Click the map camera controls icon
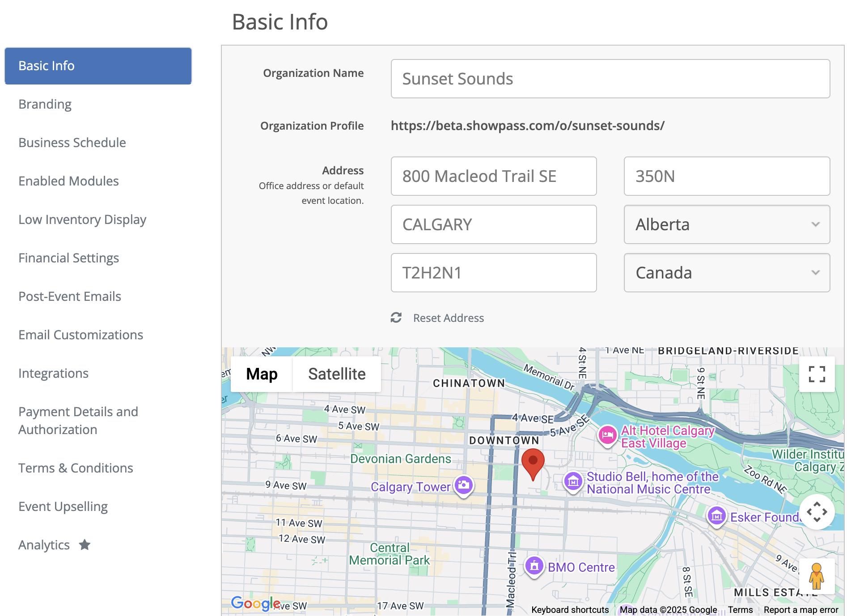The image size is (847, 616). [817, 512]
